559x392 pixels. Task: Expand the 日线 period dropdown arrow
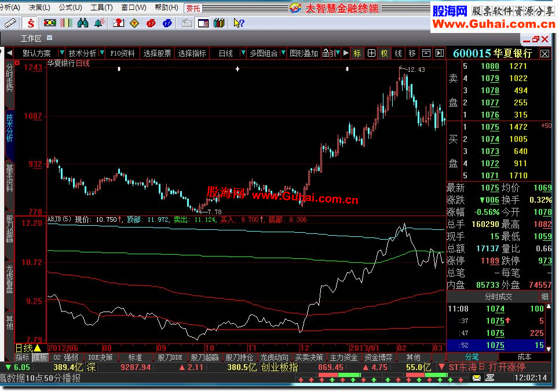[x=243, y=53]
